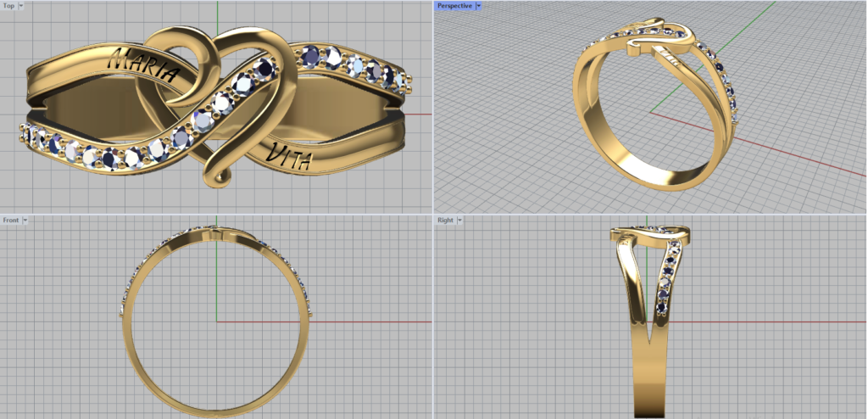This screenshot has height=419, width=868.
Task: Select the Front viewport title label
Action: tap(11, 220)
